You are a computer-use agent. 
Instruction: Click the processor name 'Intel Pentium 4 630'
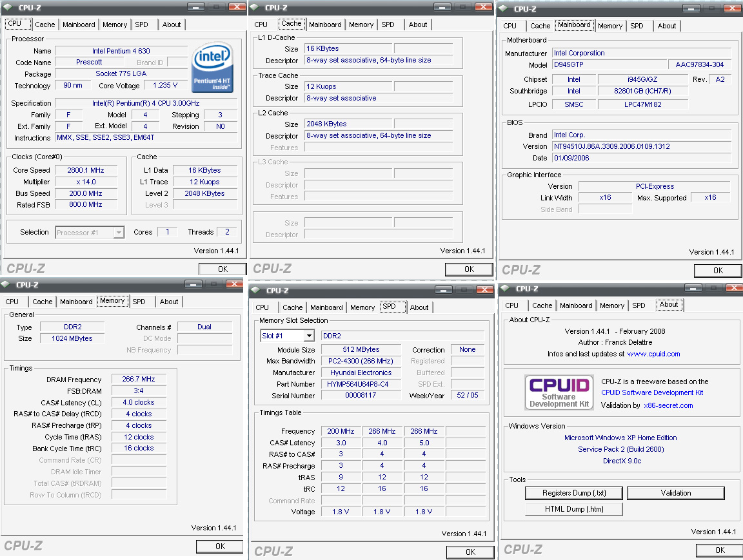121,51
